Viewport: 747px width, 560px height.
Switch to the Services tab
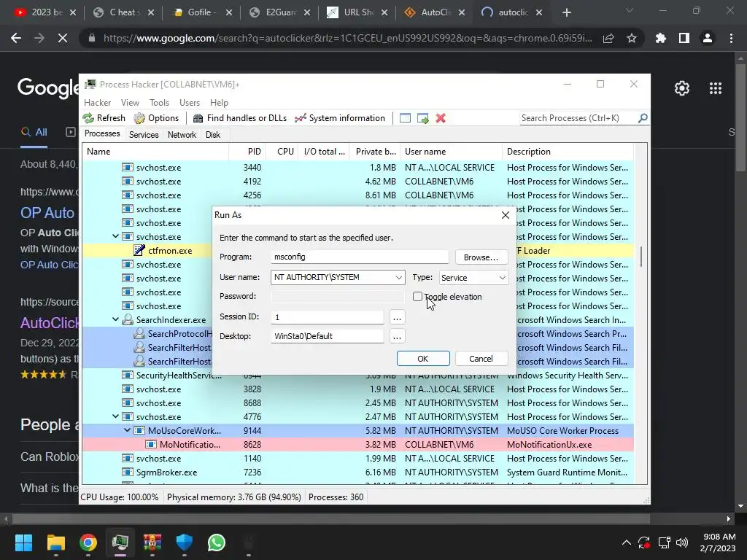pyautogui.click(x=144, y=135)
